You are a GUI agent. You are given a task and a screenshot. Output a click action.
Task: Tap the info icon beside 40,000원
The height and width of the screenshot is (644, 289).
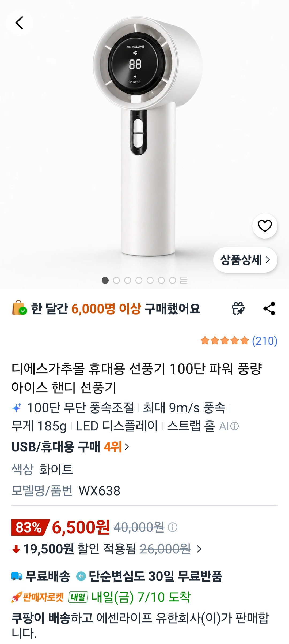click(x=173, y=527)
